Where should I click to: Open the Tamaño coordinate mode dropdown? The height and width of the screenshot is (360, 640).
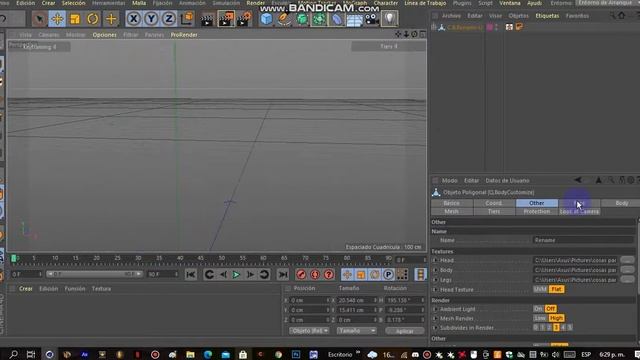point(356,331)
